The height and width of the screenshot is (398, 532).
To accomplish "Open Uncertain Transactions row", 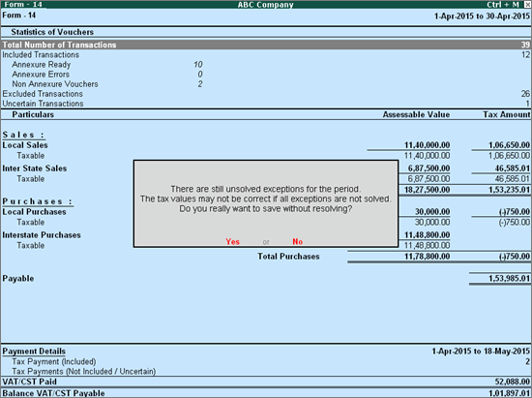I will [x=266, y=104].
